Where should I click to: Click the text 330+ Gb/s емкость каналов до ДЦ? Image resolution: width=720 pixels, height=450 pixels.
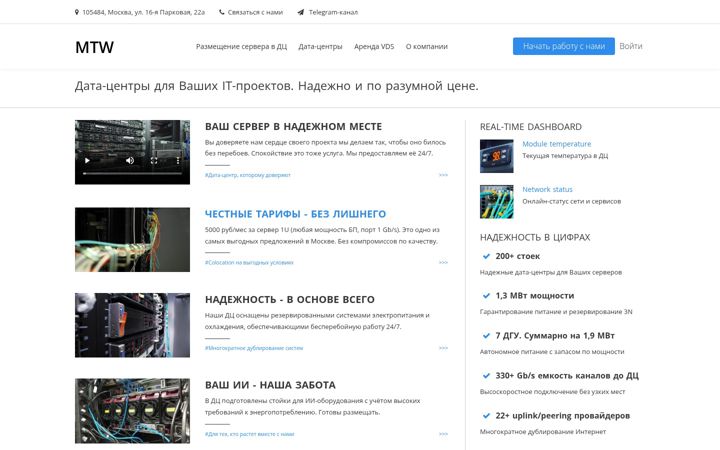tap(567, 376)
